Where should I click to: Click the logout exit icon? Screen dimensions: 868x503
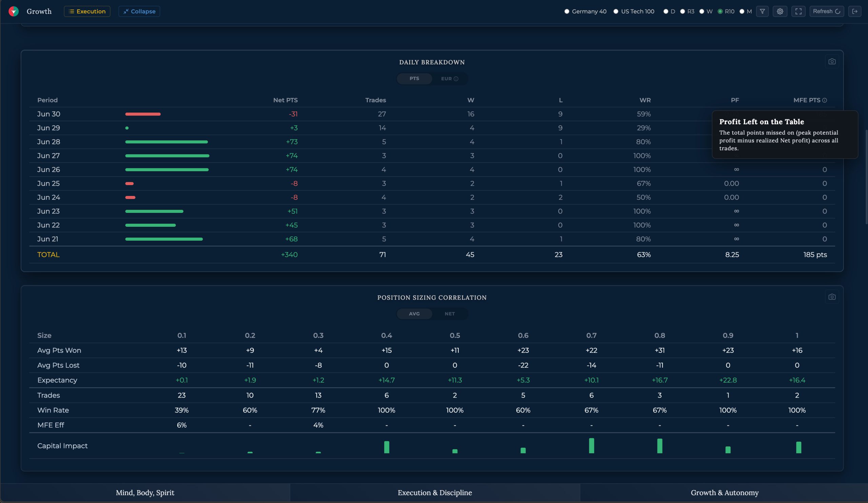coord(854,12)
